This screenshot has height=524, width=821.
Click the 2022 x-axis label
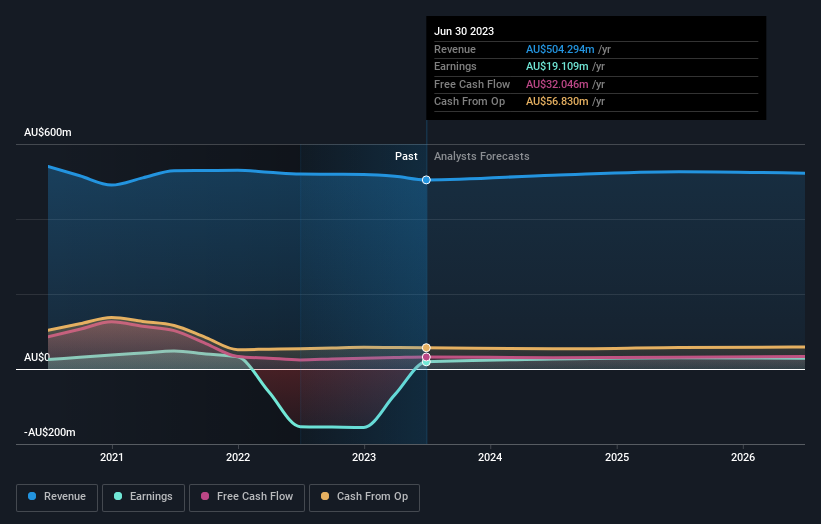pos(238,458)
